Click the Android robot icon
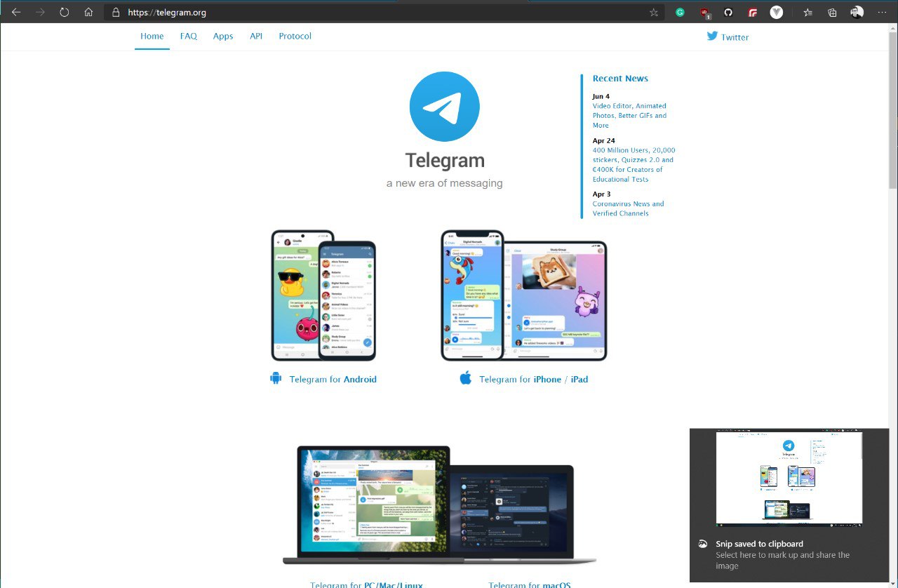The image size is (898, 588). point(276,378)
